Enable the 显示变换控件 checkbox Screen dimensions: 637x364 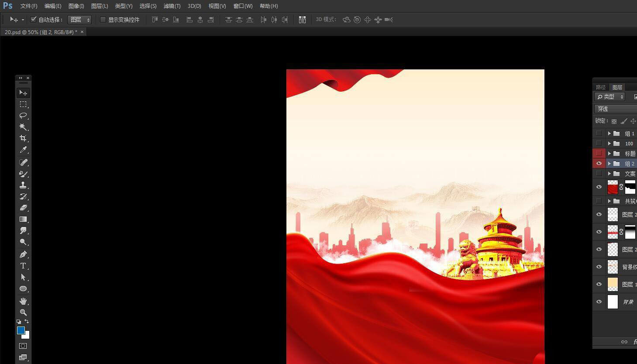click(103, 20)
